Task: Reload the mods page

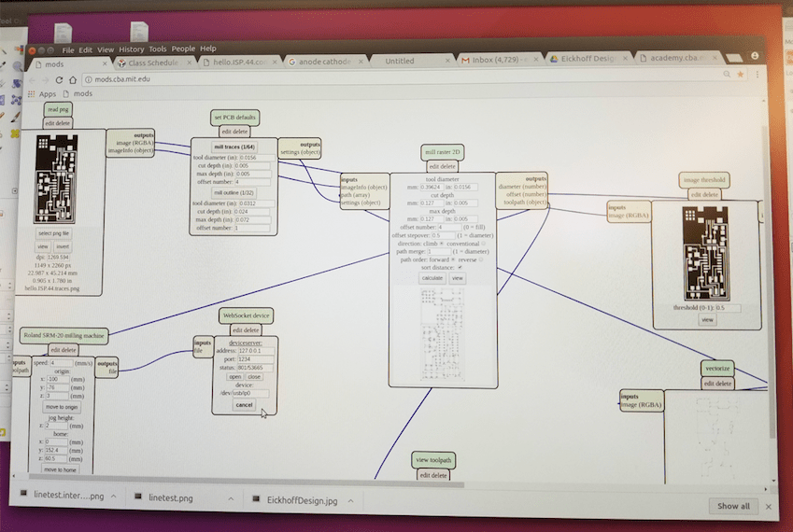Action: click(59, 80)
